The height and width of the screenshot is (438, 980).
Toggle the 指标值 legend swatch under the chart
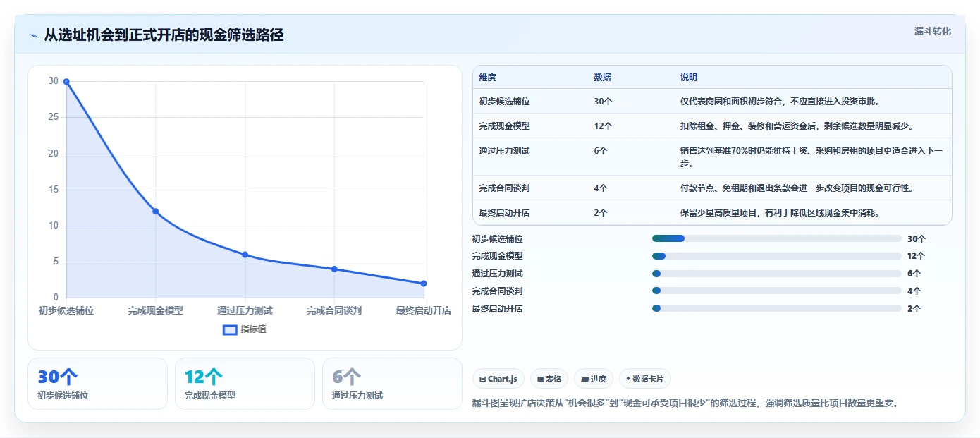coord(230,329)
